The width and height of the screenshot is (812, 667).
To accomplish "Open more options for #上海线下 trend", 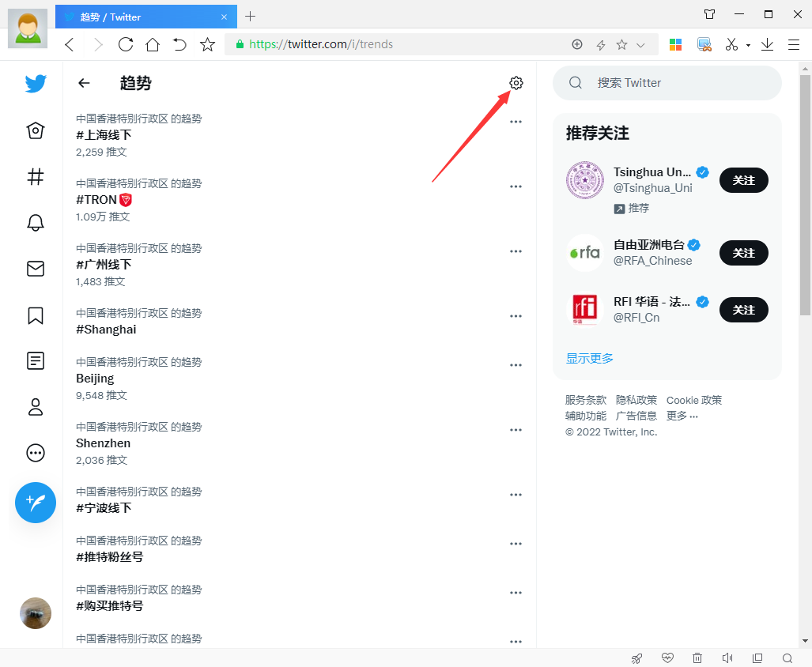I will point(516,122).
